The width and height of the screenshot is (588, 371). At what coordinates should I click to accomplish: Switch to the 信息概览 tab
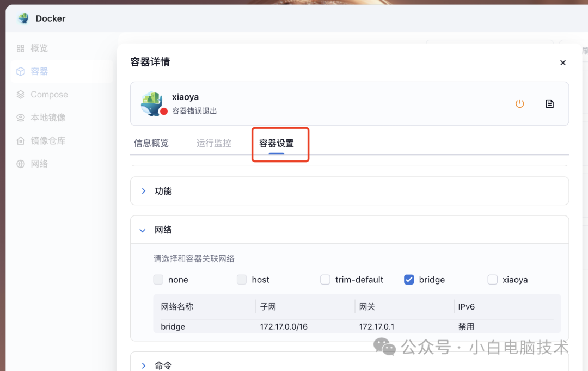click(x=151, y=143)
